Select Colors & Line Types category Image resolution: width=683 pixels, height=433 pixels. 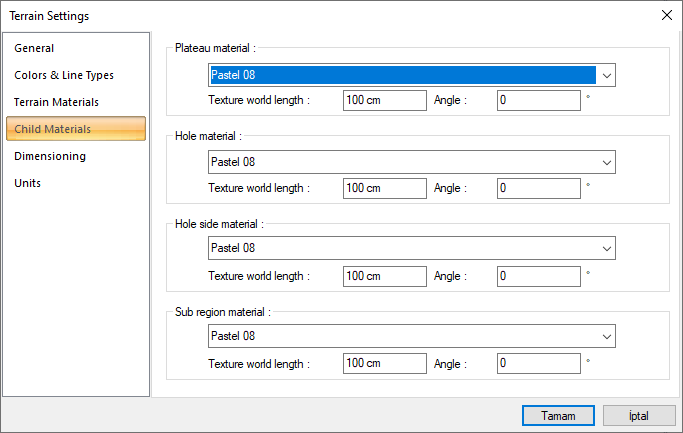click(x=64, y=75)
